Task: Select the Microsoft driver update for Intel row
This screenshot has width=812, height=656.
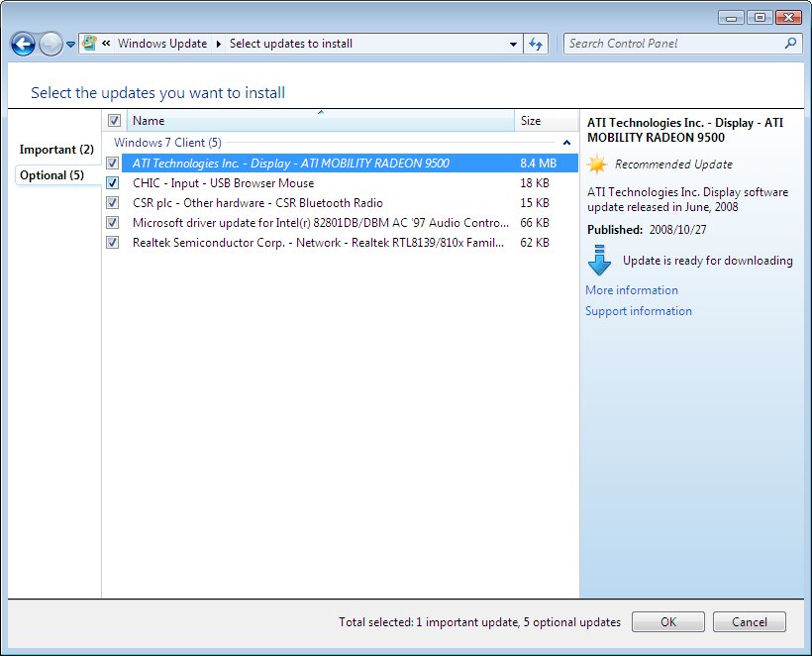Action: tap(351, 222)
